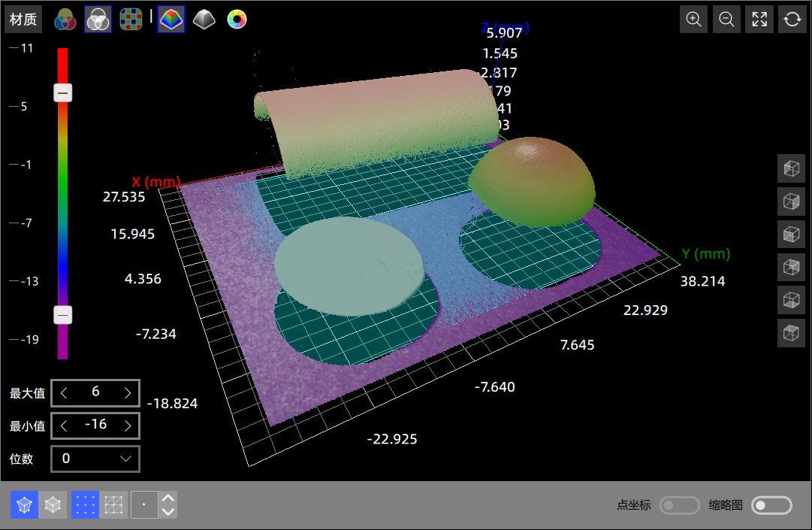
Task: Increase point size with up arrow
Action: (x=168, y=498)
